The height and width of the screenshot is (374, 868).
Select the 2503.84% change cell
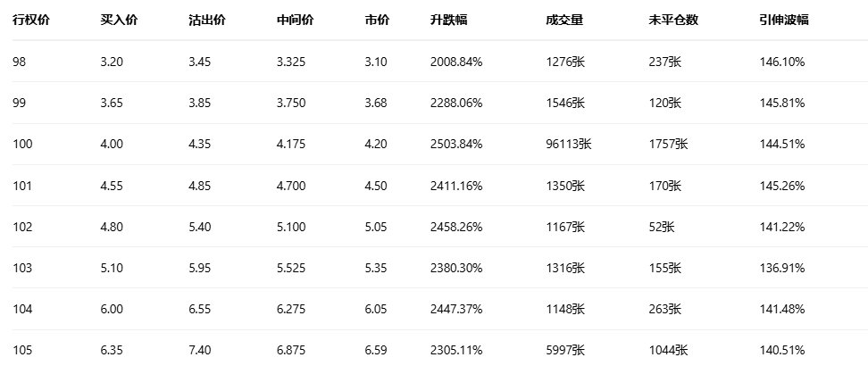455,144
